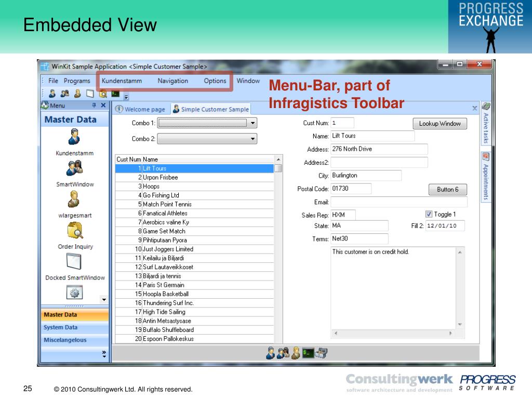Screen dimensions: 532x399
Task: Select the Paris St Germain customer row
Action: click(194, 285)
